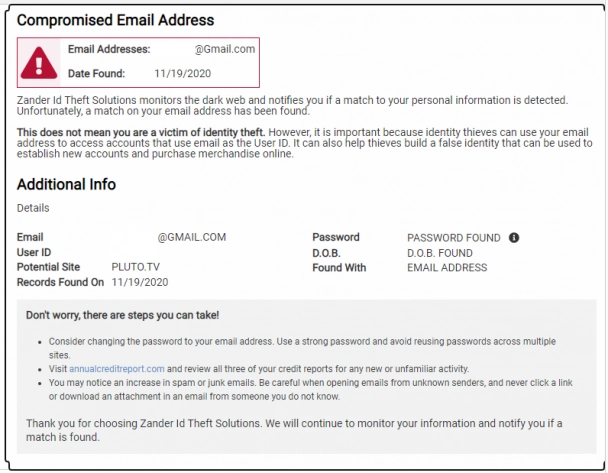Click the Password field label

pyautogui.click(x=336, y=237)
